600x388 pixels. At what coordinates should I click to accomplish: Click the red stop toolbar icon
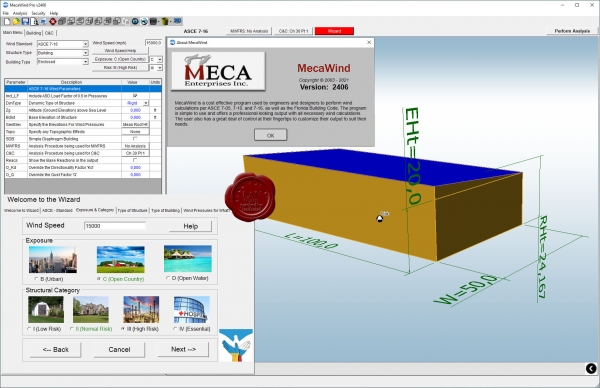click(x=53, y=21)
